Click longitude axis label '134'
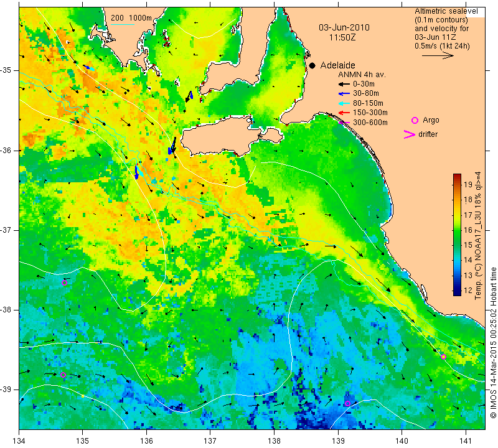Image resolution: width=498 pixels, height=448 pixels. coord(19,441)
